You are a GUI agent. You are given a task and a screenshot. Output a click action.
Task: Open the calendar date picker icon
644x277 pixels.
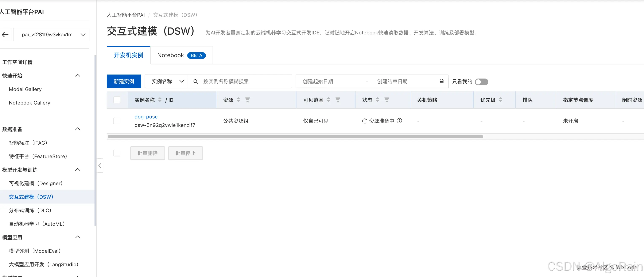click(x=442, y=81)
